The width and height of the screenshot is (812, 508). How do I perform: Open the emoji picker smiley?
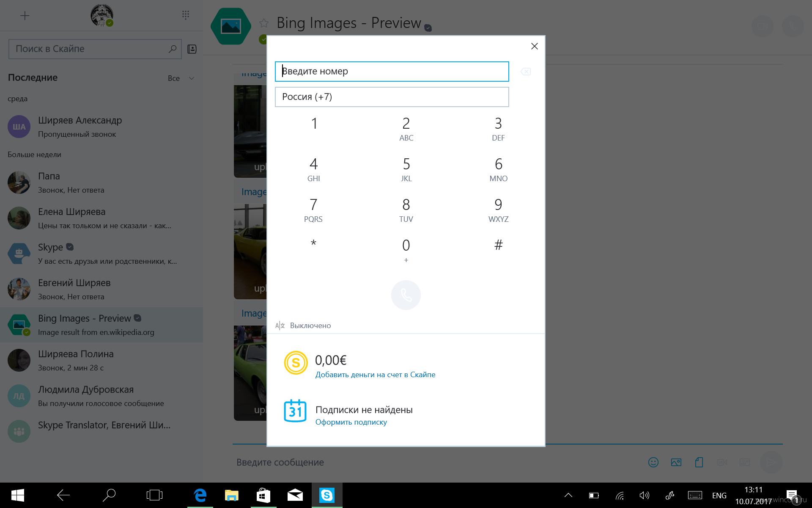tap(653, 462)
